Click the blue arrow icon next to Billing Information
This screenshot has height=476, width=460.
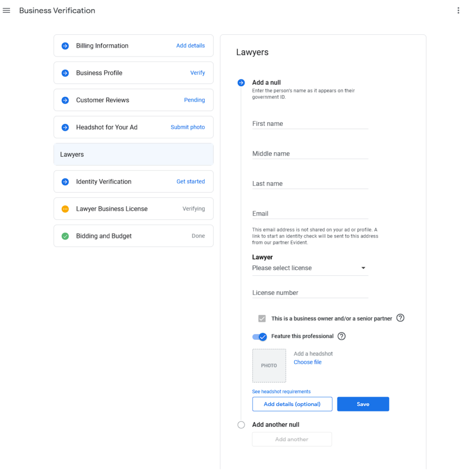[65, 46]
